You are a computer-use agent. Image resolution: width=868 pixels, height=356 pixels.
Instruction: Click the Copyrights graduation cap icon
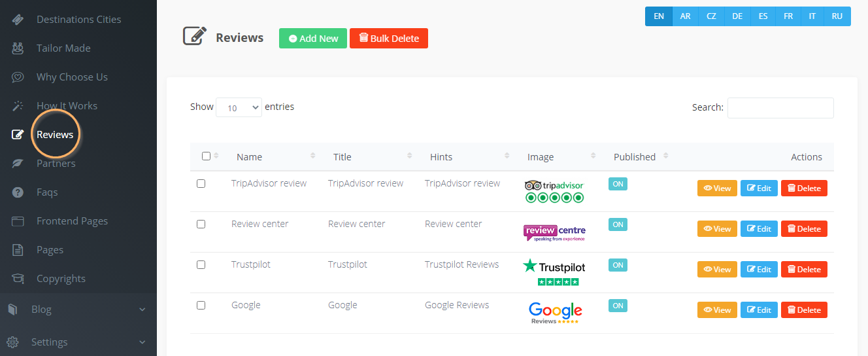coord(18,279)
